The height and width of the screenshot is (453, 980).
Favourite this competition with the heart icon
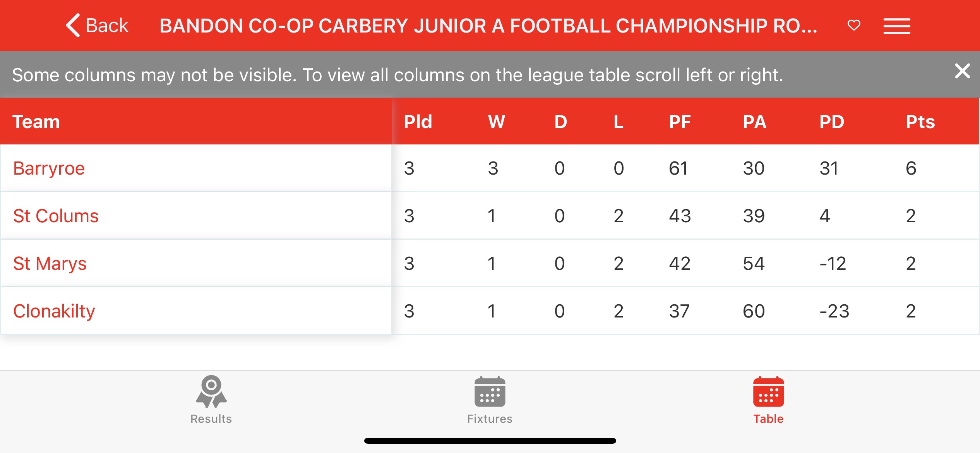point(854,26)
